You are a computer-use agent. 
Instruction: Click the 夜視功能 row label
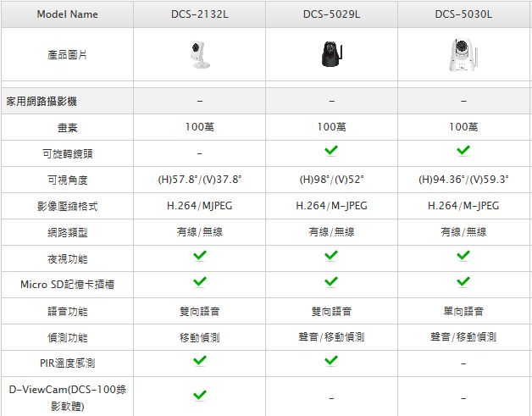pyautogui.click(x=67, y=259)
